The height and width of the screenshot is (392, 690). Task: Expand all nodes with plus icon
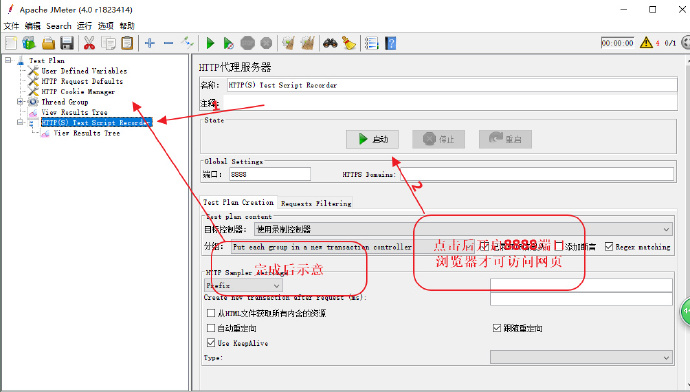tap(150, 43)
